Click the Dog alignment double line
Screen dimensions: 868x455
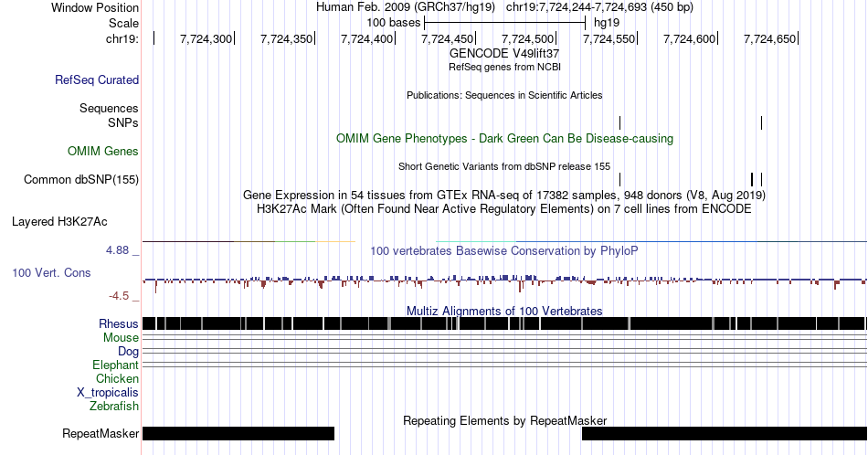click(505, 351)
